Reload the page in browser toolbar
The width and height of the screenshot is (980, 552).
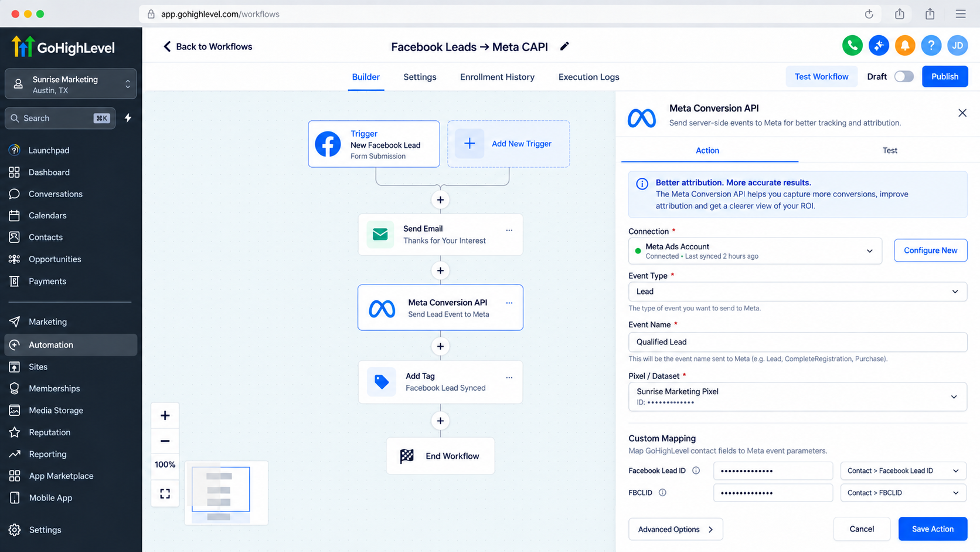point(869,14)
